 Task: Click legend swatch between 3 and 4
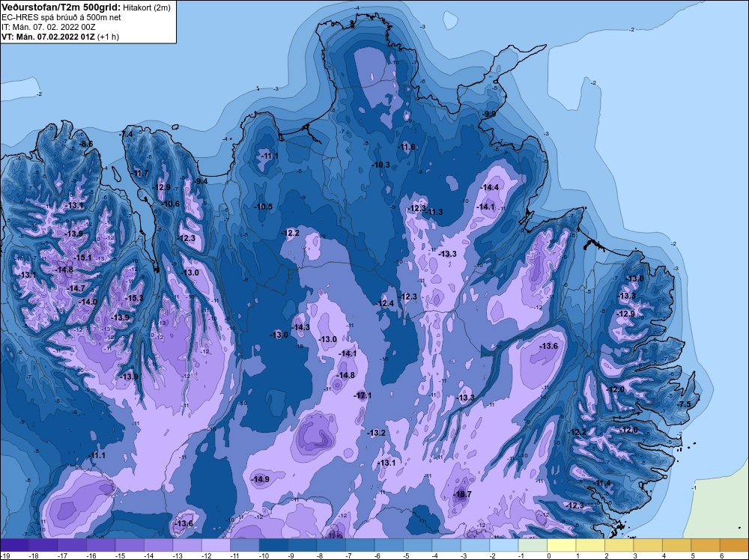point(648,545)
